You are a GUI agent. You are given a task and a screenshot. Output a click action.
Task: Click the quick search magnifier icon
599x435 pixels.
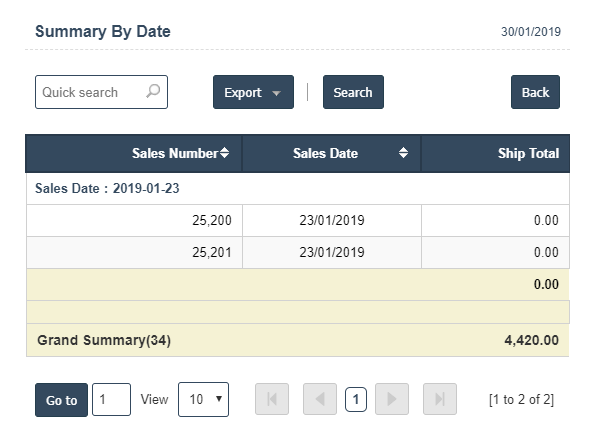pos(153,91)
